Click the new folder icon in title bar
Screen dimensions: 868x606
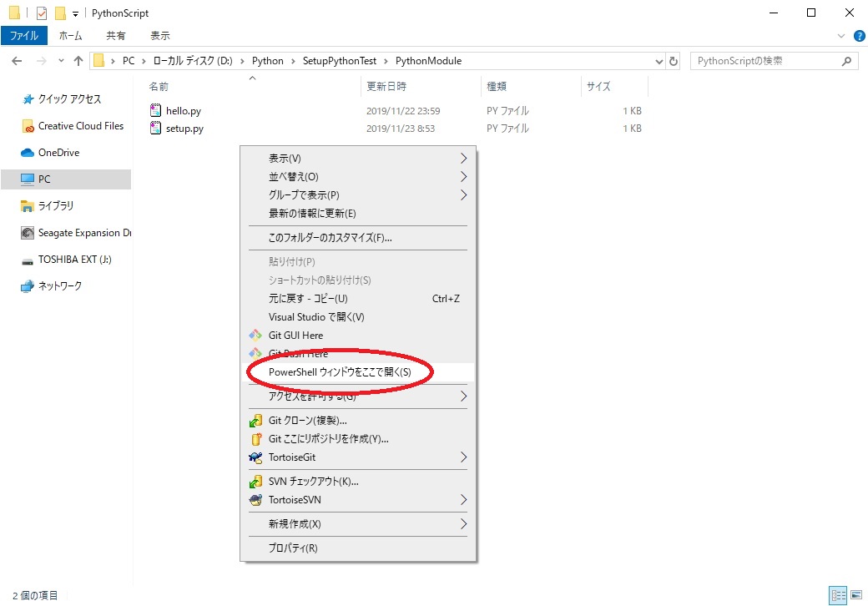[60, 13]
